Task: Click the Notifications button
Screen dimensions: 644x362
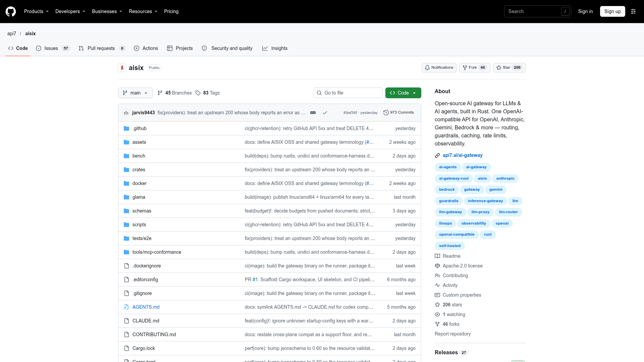Action: [439, 68]
